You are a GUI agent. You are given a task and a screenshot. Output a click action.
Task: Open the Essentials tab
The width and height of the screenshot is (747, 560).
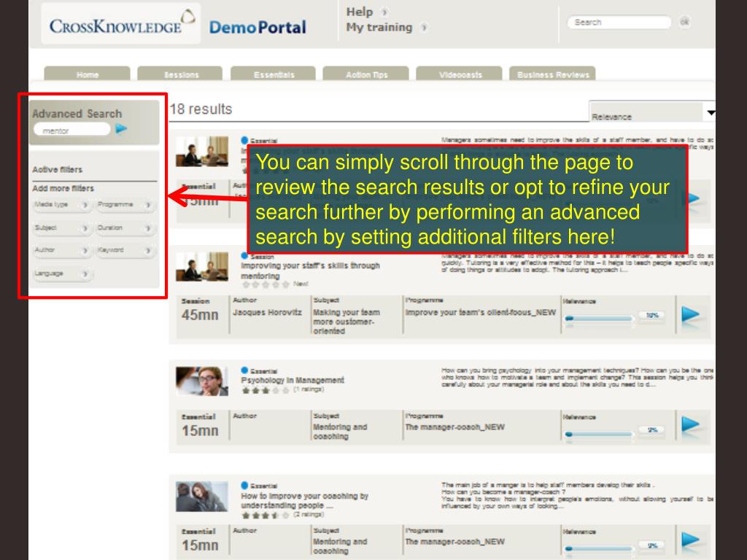tap(273, 74)
